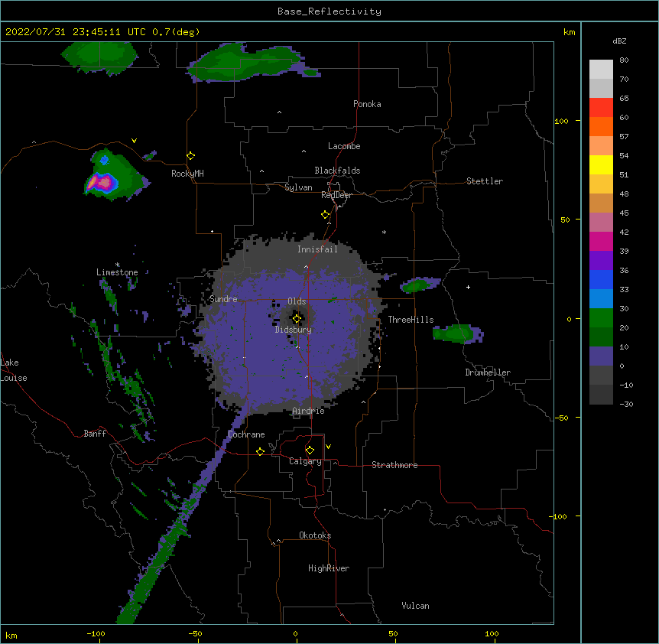
Task: Select the HighRiver label
Action: tap(329, 568)
